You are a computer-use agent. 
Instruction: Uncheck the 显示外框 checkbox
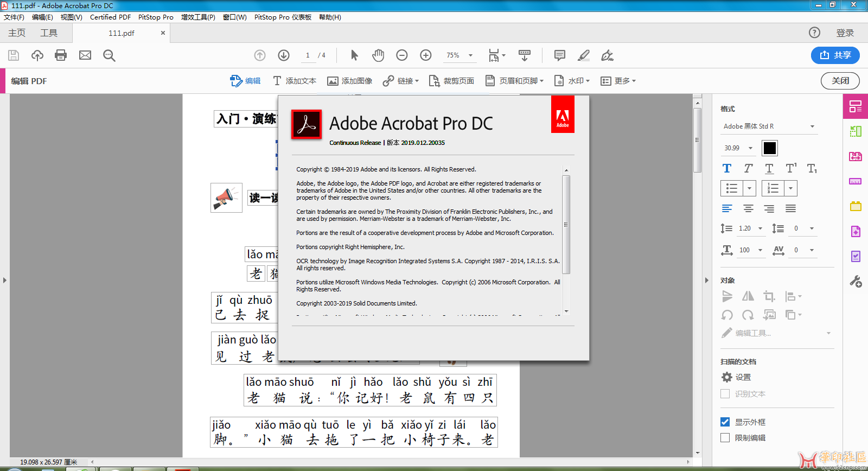725,422
